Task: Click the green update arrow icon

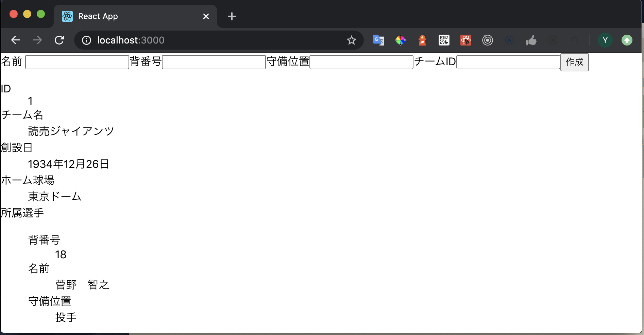Action: (x=627, y=40)
